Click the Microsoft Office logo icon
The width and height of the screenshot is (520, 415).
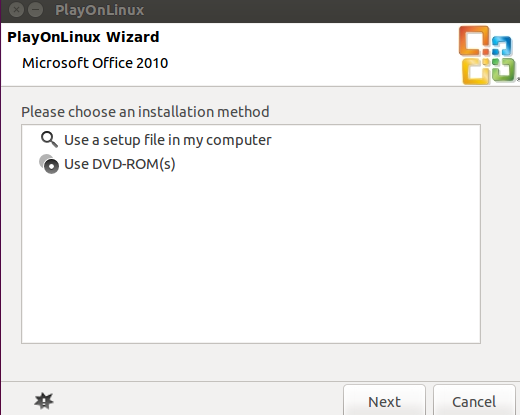[x=488, y=55]
